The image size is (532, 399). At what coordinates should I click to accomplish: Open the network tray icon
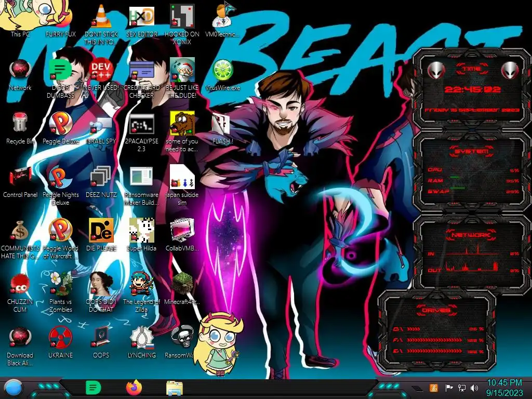tap(462, 388)
